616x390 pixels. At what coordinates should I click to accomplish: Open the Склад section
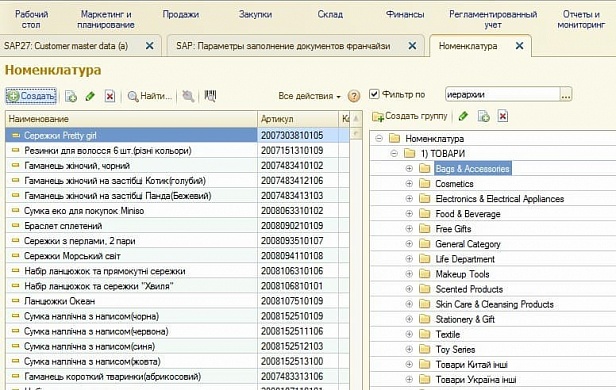pyautogui.click(x=330, y=15)
